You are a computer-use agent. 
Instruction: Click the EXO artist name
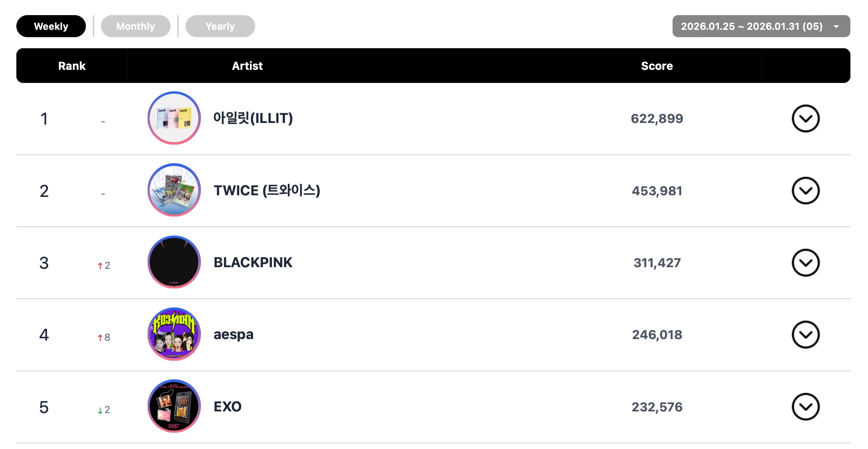[228, 407]
